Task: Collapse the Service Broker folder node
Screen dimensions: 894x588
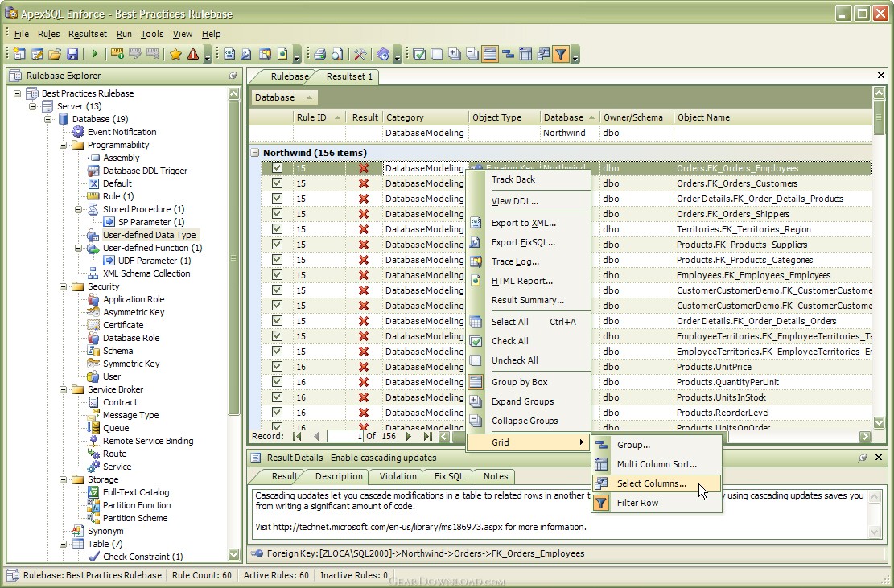Action: 64,389
